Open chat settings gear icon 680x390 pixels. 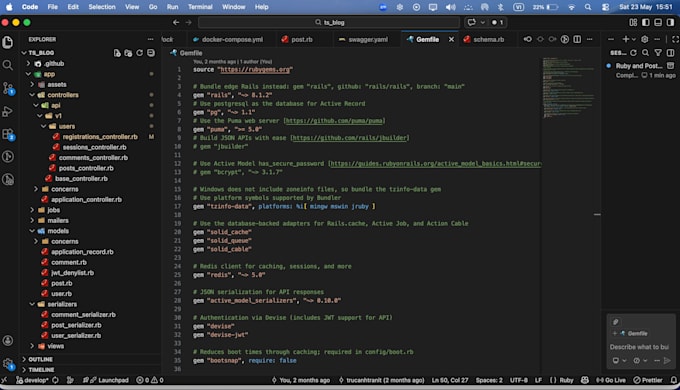(x=645, y=39)
